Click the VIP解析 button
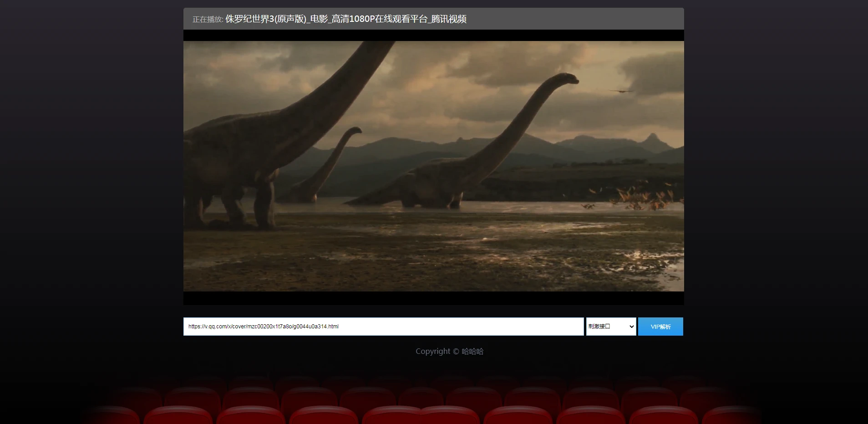 click(x=660, y=327)
